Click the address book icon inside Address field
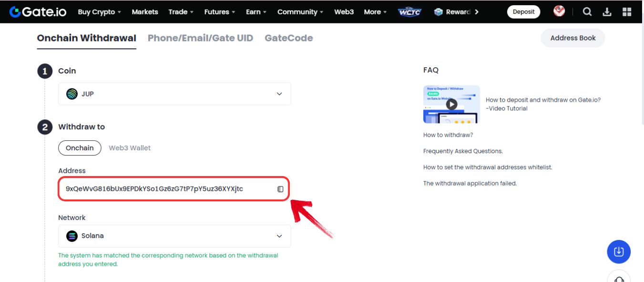This screenshot has width=644, height=282. 280,189
